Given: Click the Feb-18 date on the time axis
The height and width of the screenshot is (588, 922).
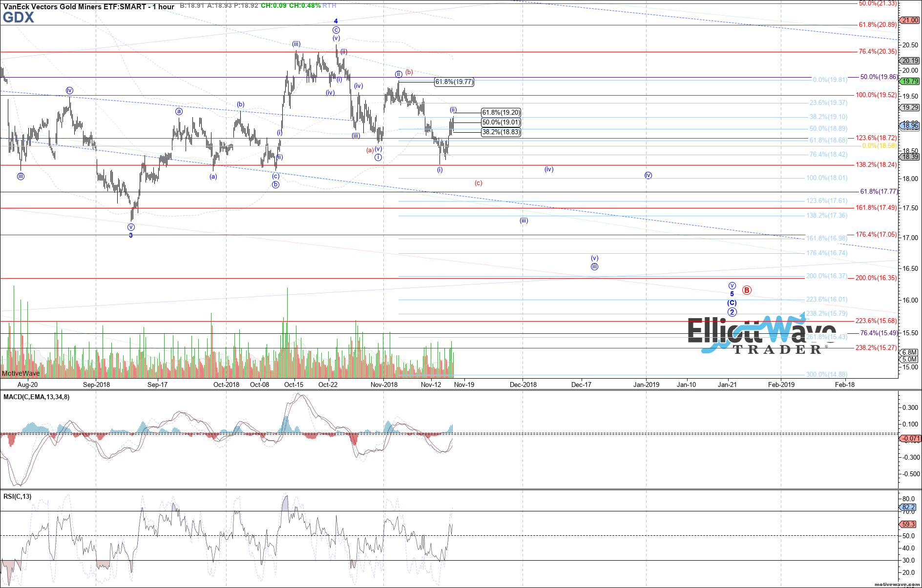Looking at the screenshot, I should pyautogui.click(x=845, y=385).
